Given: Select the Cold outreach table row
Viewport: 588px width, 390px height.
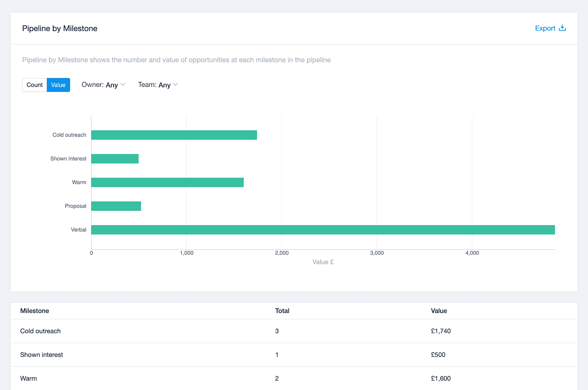Looking at the screenshot, I should 294,331.
